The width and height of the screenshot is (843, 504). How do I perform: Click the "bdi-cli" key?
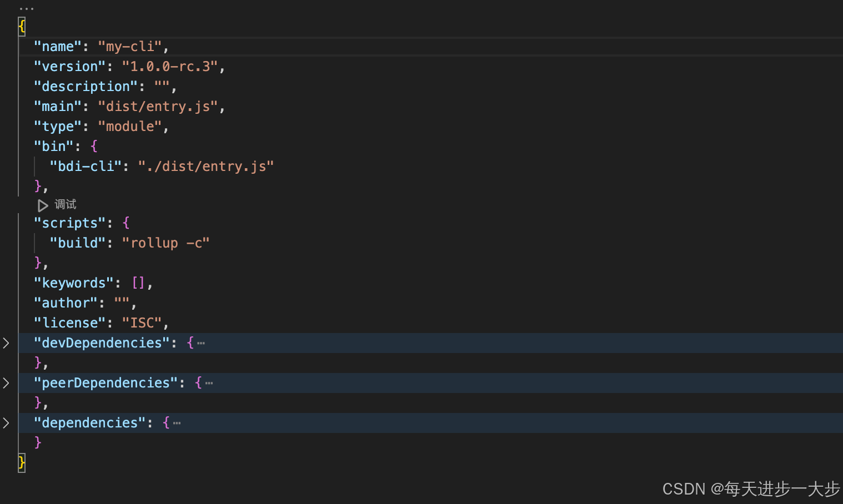click(x=86, y=167)
